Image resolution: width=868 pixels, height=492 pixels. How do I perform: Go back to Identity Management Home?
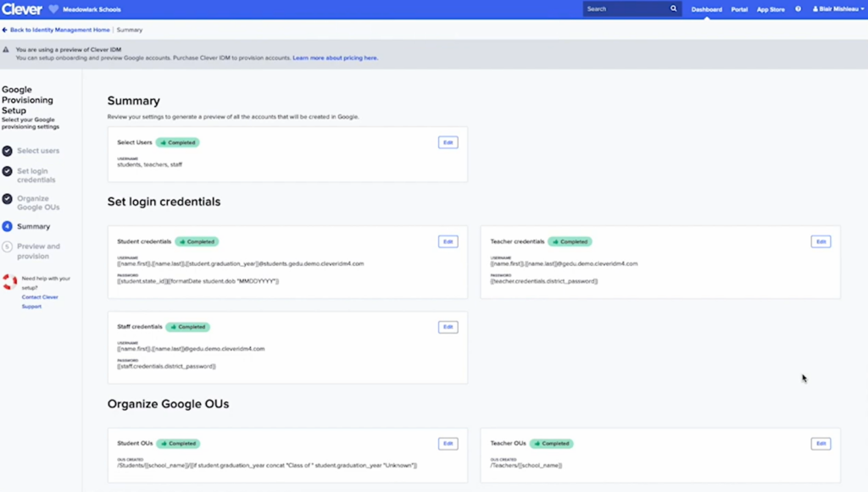point(59,30)
